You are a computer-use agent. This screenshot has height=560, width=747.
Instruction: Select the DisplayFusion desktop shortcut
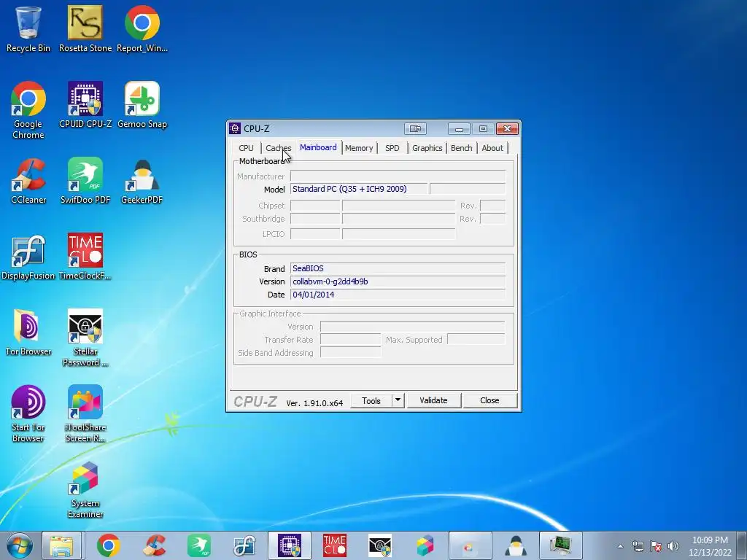[28, 257]
